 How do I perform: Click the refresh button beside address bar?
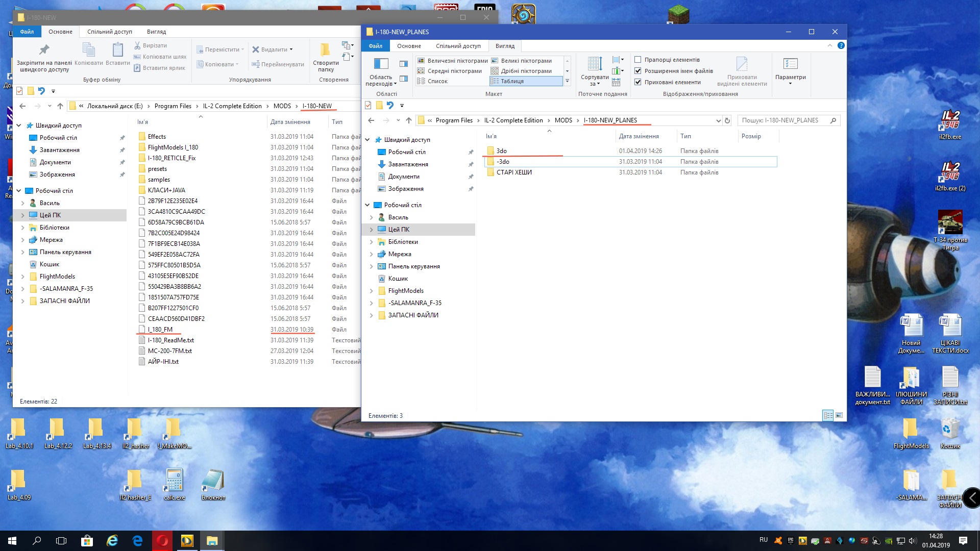click(x=727, y=121)
